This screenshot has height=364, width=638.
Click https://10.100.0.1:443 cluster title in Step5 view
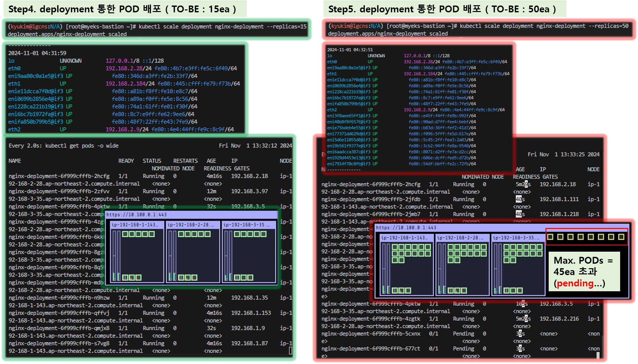[x=406, y=228]
